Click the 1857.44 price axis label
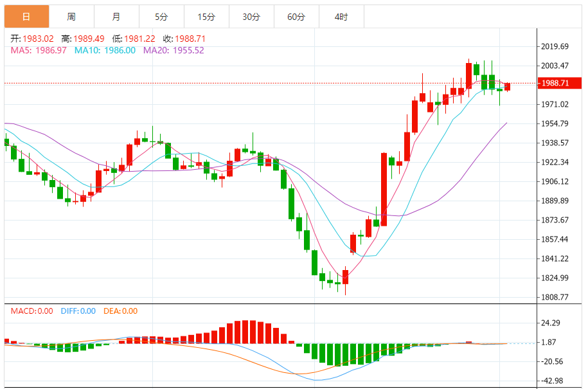 click(x=555, y=239)
